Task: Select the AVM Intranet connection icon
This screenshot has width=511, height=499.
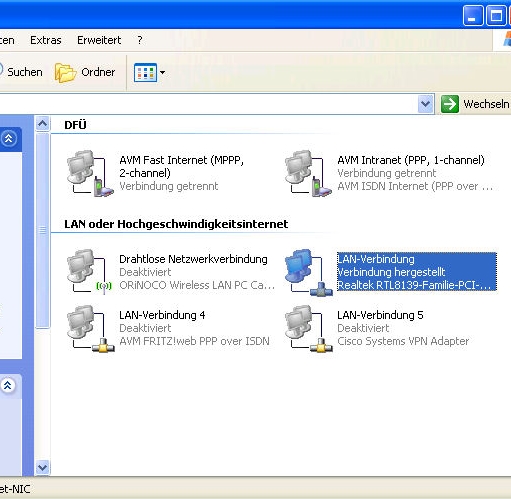Action: [308, 173]
